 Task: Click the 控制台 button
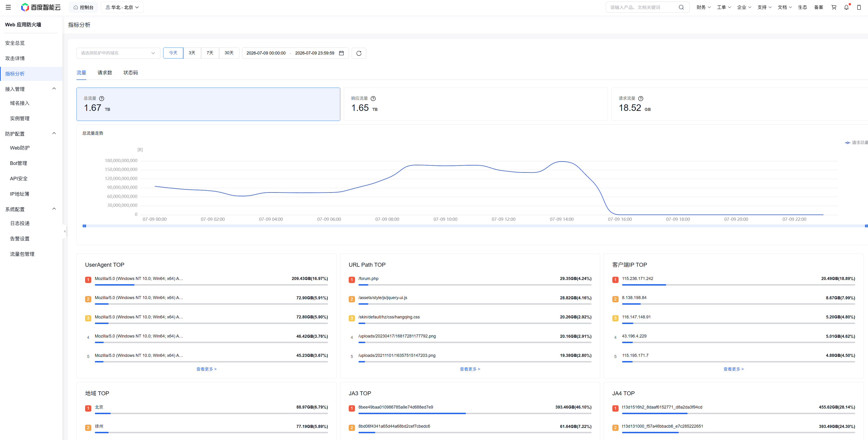[83, 7]
